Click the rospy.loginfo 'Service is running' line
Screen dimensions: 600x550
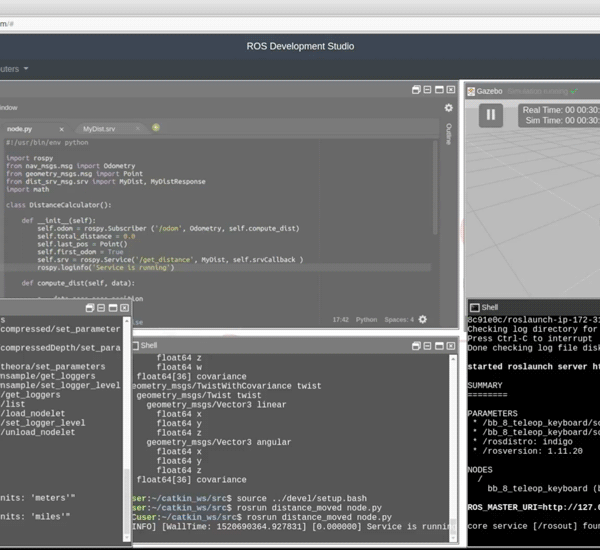tap(106, 268)
